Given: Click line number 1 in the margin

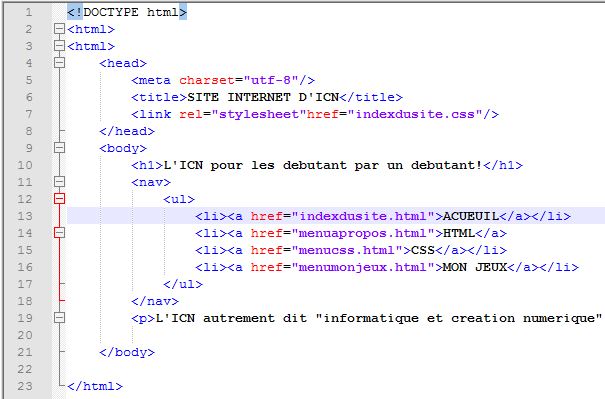Looking at the screenshot, I should coord(29,12).
